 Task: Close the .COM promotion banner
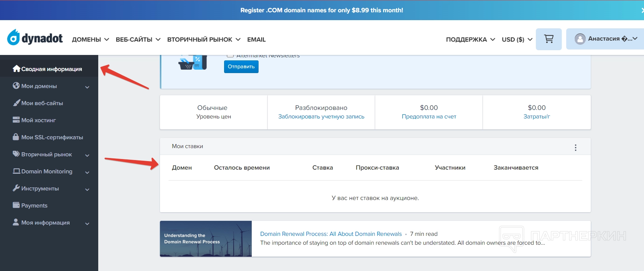tap(642, 10)
